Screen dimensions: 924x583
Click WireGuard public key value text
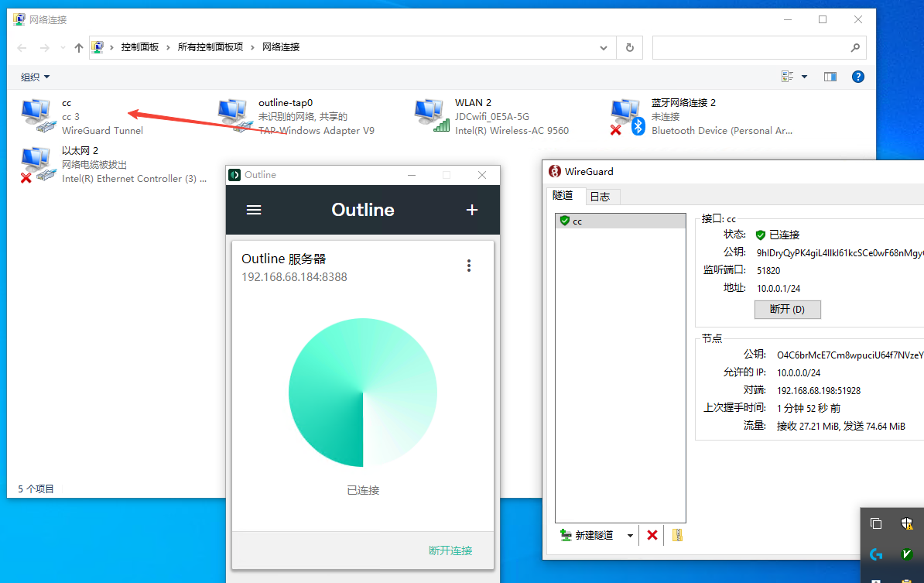click(x=840, y=253)
